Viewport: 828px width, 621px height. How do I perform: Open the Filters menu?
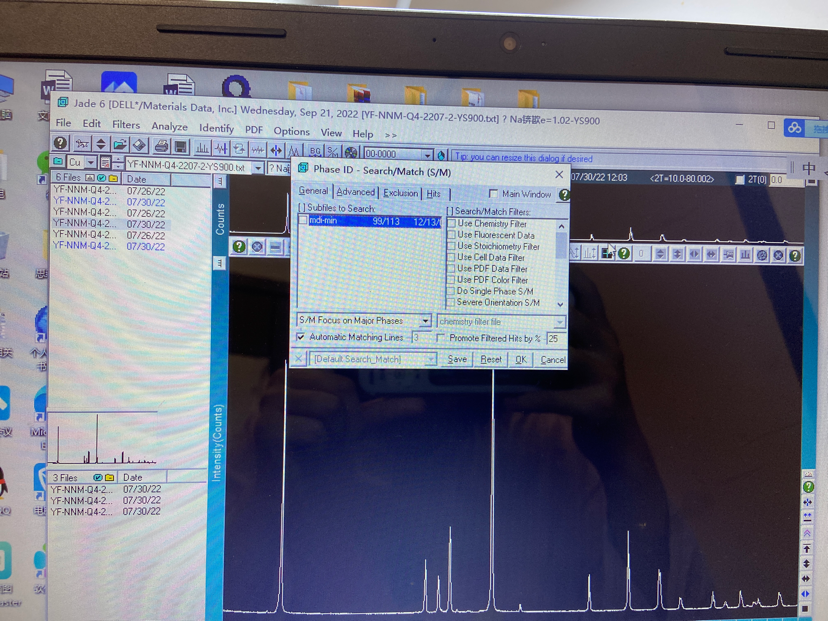[x=126, y=125]
